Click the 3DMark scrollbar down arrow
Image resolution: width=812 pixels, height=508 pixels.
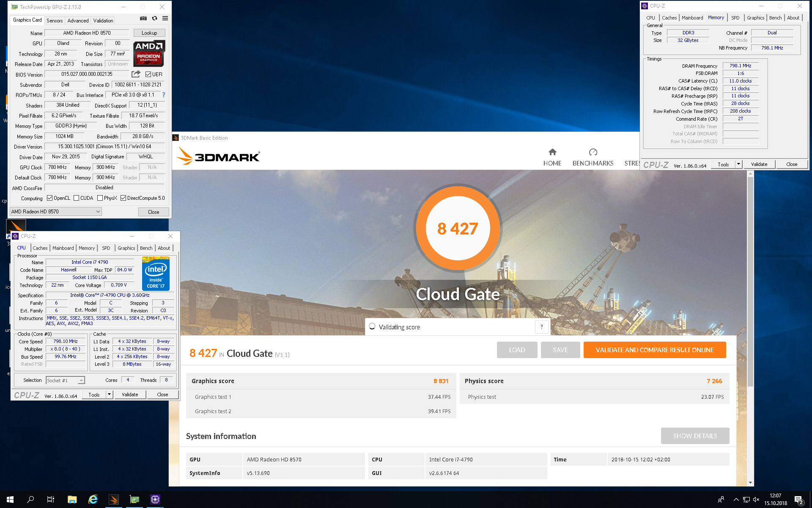point(750,483)
